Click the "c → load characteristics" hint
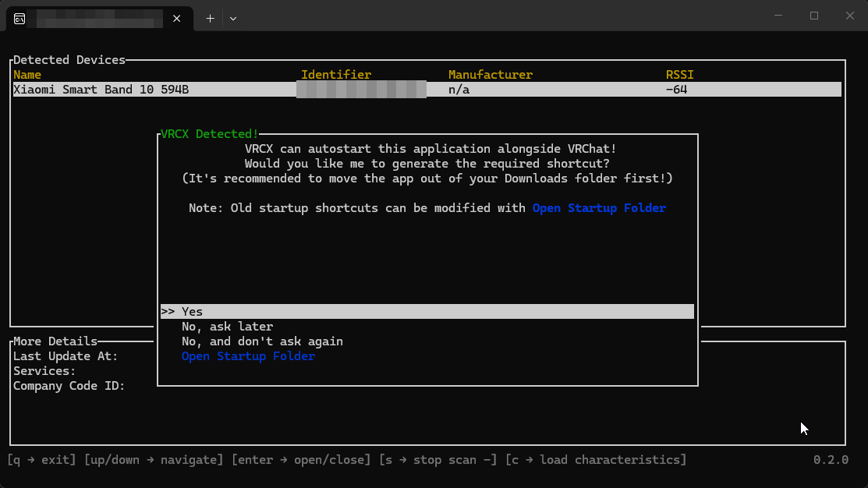This screenshot has height=488, width=868. point(596,460)
